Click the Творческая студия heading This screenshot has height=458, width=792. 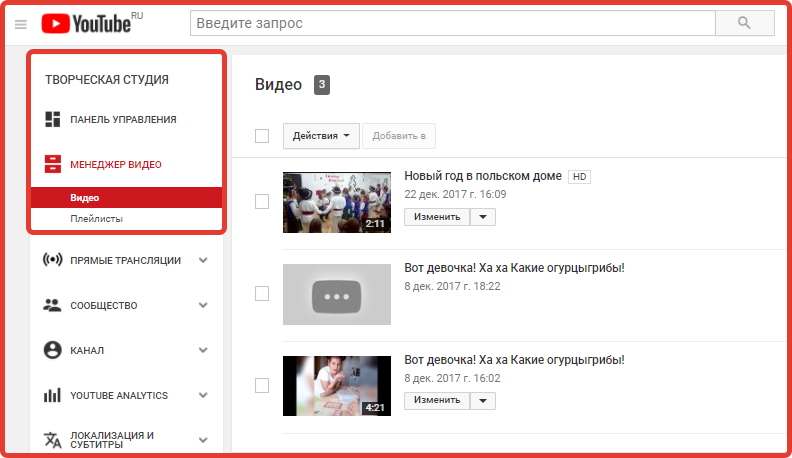(107, 80)
